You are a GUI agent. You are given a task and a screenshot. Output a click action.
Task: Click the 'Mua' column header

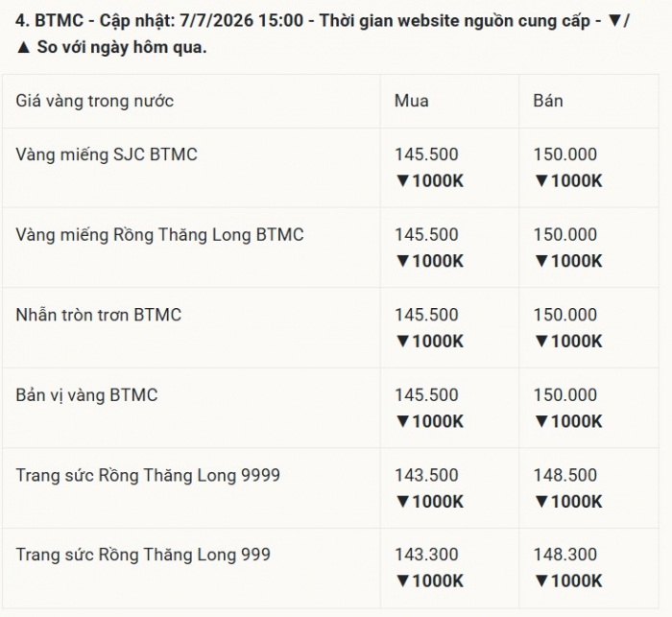(x=412, y=101)
